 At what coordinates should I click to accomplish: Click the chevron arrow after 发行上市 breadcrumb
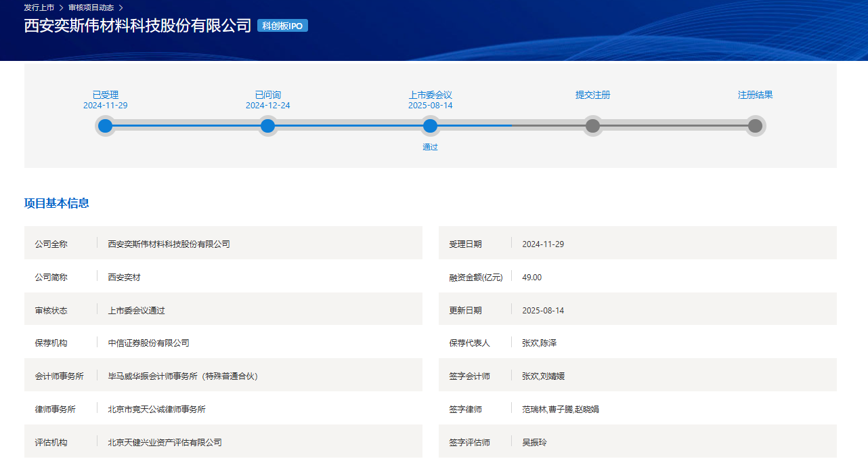coord(60,7)
